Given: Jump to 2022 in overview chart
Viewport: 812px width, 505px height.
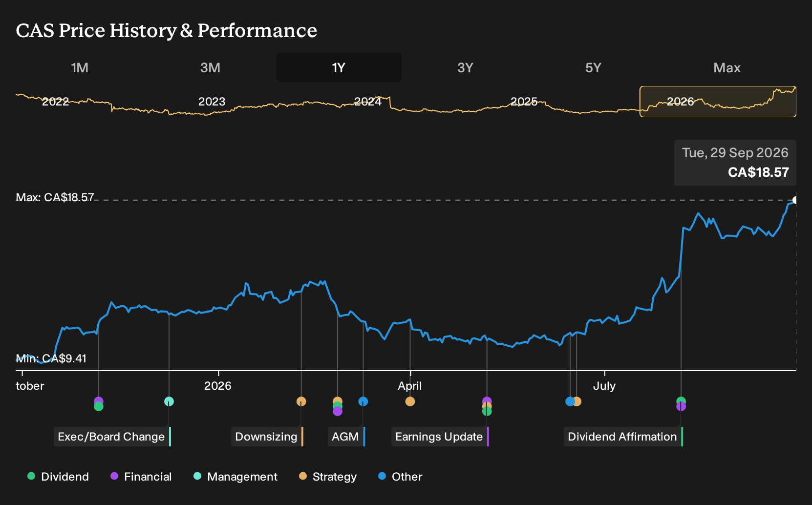Looking at the screenshot, I should point(55,102).
